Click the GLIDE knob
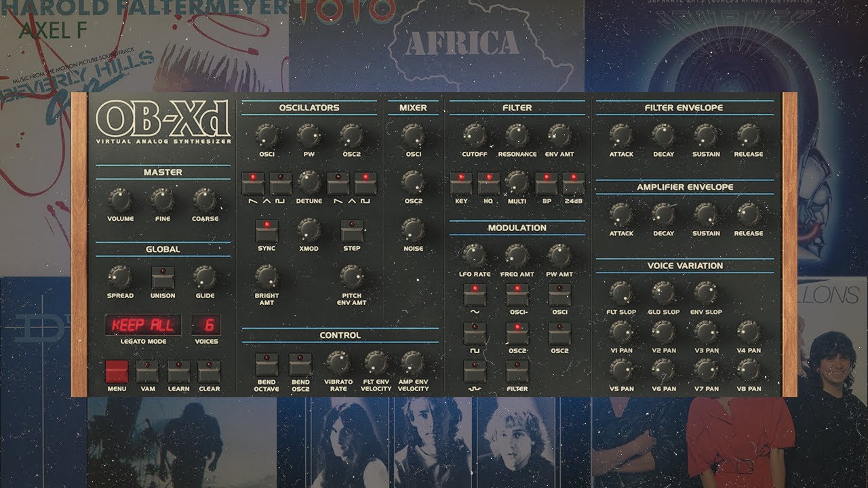868x488 pixels. click(205, 277)
